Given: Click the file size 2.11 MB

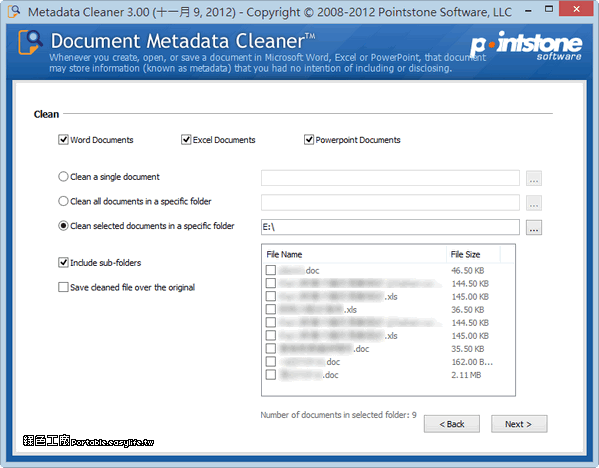Looking at the screenshot, I should coord(466,375).
